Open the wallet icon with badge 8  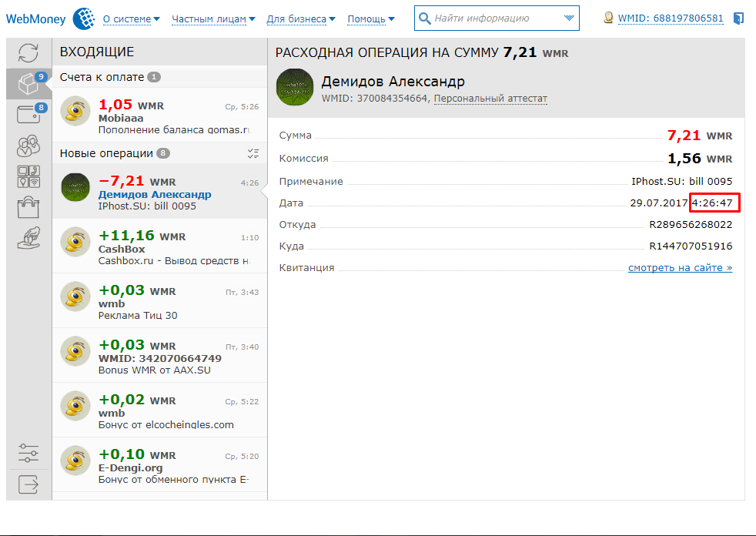28,115
